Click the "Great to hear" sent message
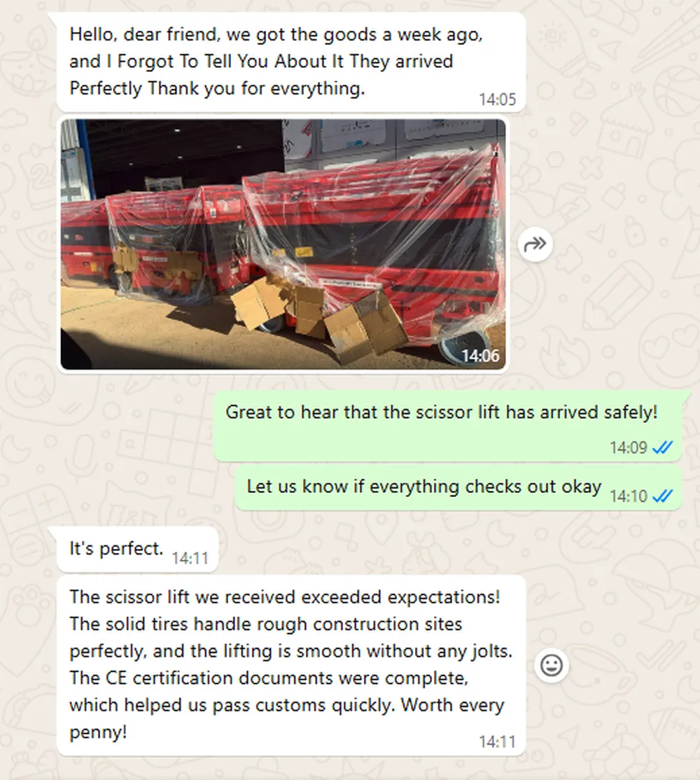700x780 pixels. 447,426
